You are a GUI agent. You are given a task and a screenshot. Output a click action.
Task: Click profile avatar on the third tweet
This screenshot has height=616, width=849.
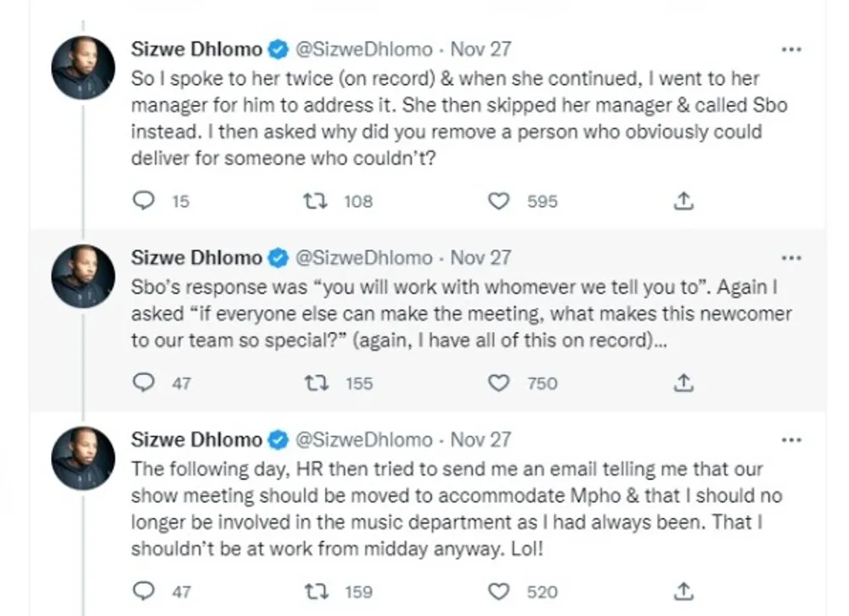(x=83, y=458)
